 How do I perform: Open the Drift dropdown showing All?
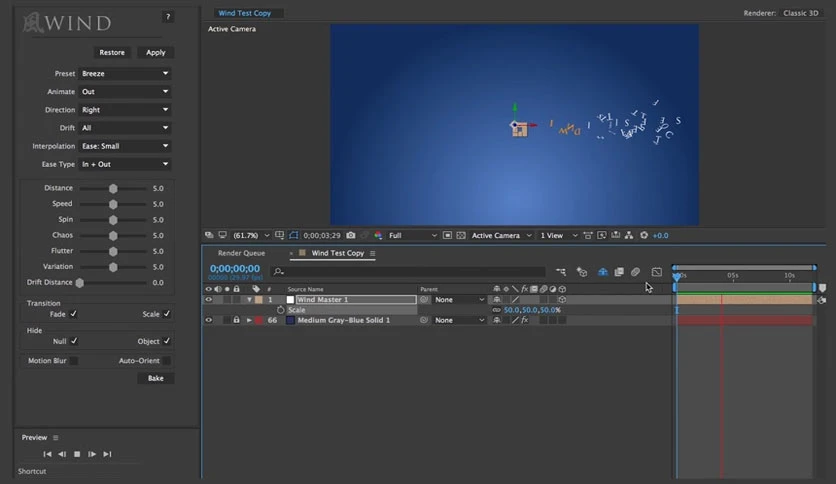[125, 128]
